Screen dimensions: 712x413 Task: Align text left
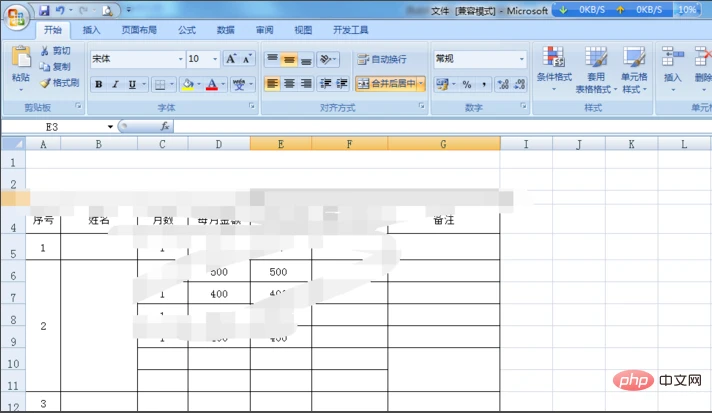272,84
